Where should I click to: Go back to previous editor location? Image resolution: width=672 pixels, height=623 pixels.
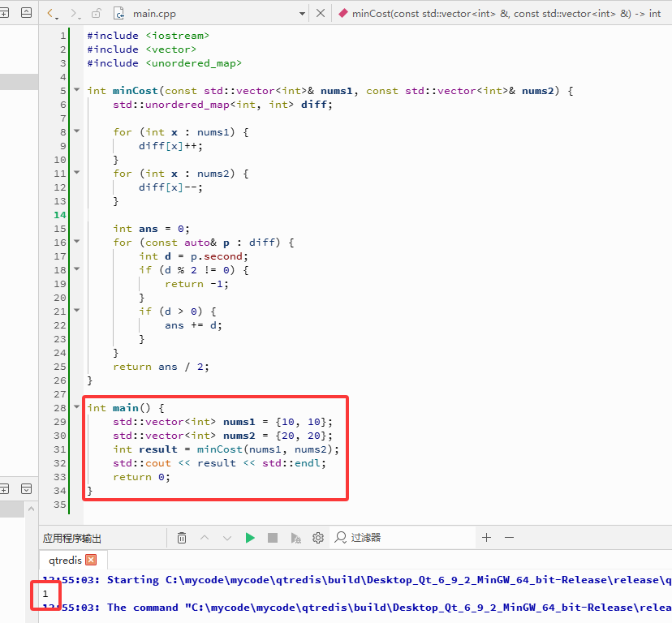pos(52,14)
